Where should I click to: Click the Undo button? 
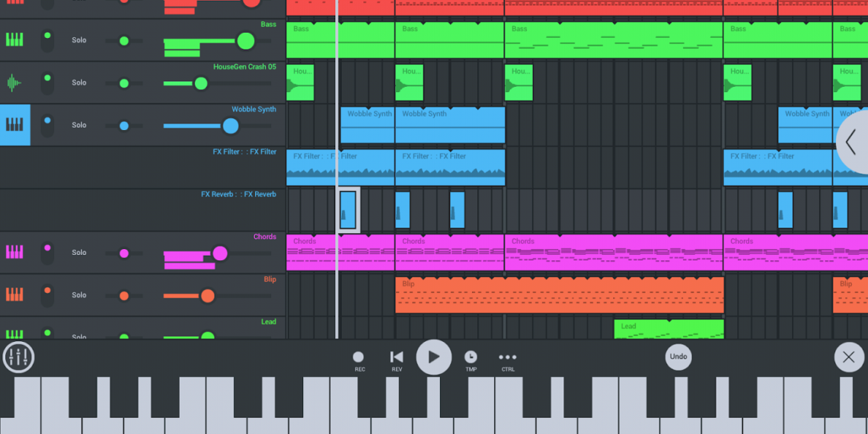coord(678,356)
